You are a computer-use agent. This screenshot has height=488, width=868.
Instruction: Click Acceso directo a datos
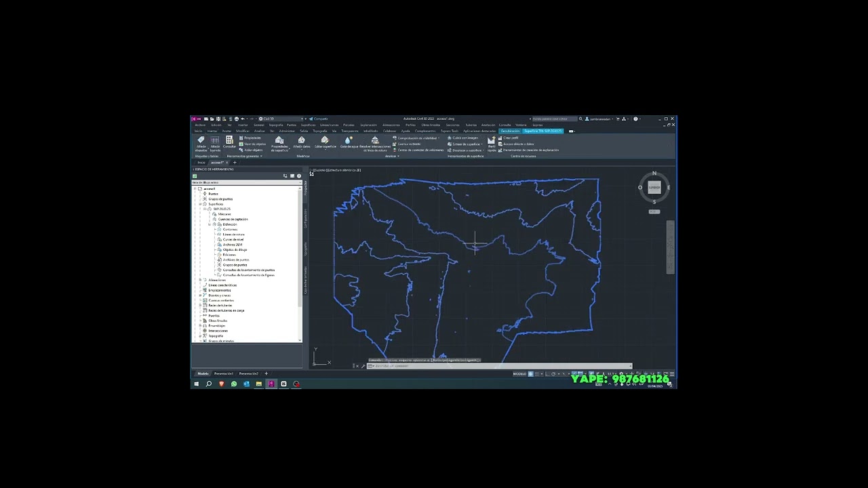(x=517, y=144)
